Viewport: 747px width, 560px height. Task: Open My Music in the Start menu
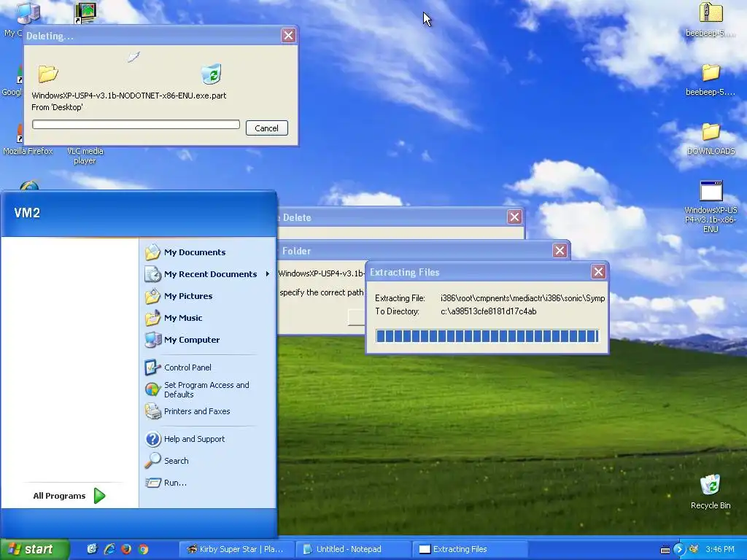pos(174,318)
